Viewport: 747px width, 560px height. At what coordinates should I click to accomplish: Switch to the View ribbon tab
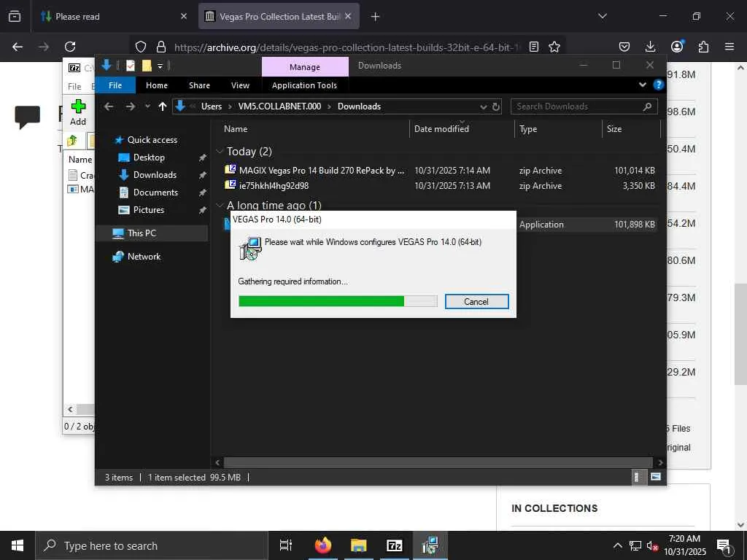[x=240, y=85]
